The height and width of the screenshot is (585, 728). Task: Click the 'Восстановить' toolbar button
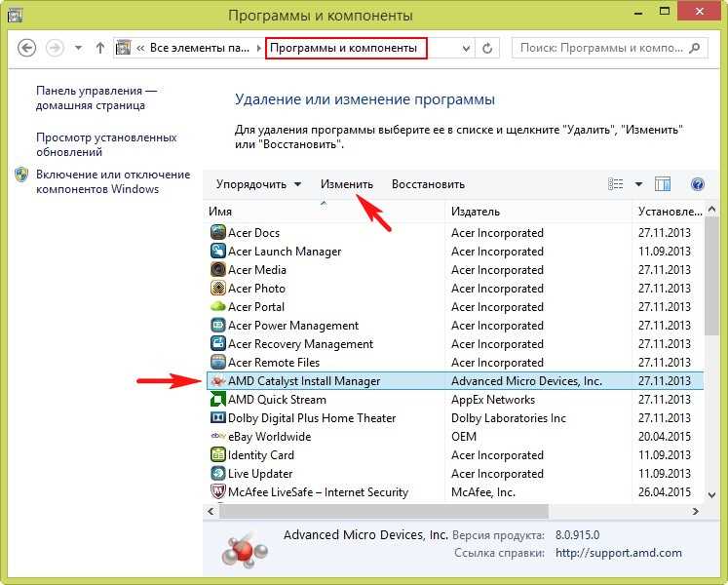point(428,184)
